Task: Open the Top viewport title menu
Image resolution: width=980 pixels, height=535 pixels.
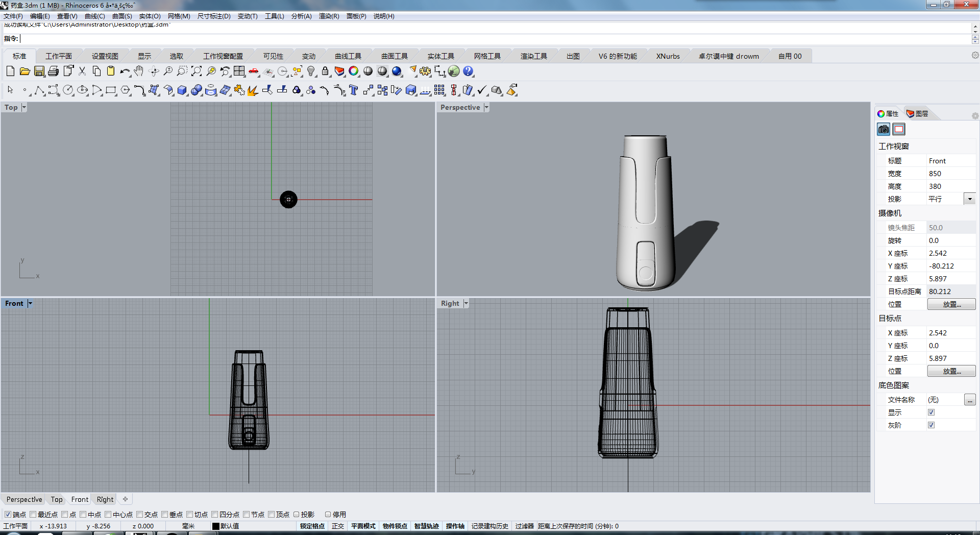Action: point(23,107)
